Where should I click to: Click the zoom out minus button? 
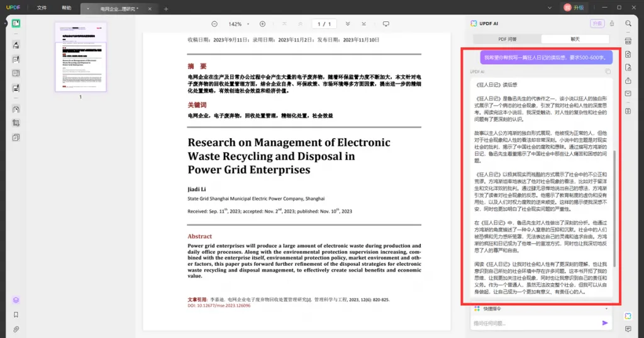[x=214, y=24]
